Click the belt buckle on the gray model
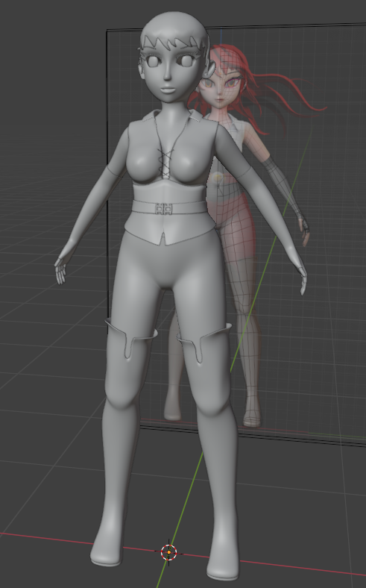 click(x=164, y=208)
